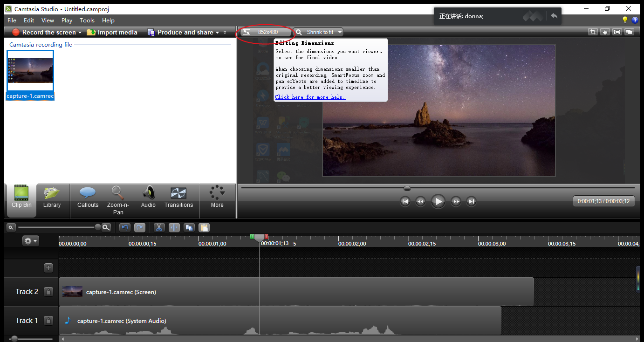This screenshot has width=644, height=342.
Task: Open the Transitions tool
Action: point(178,198)
